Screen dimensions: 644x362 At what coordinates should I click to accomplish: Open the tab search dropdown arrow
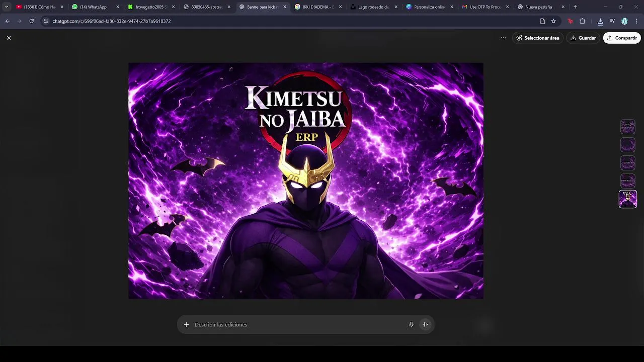pyautogui.click(x=7, y=7)
